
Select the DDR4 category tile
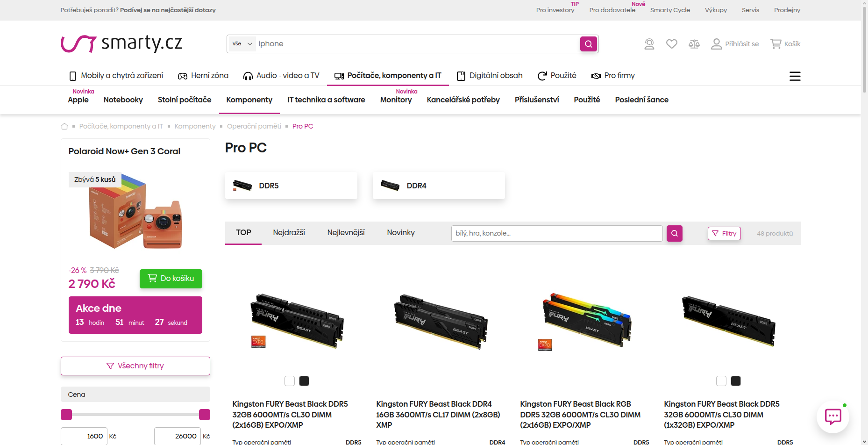(x=439, y=186)
